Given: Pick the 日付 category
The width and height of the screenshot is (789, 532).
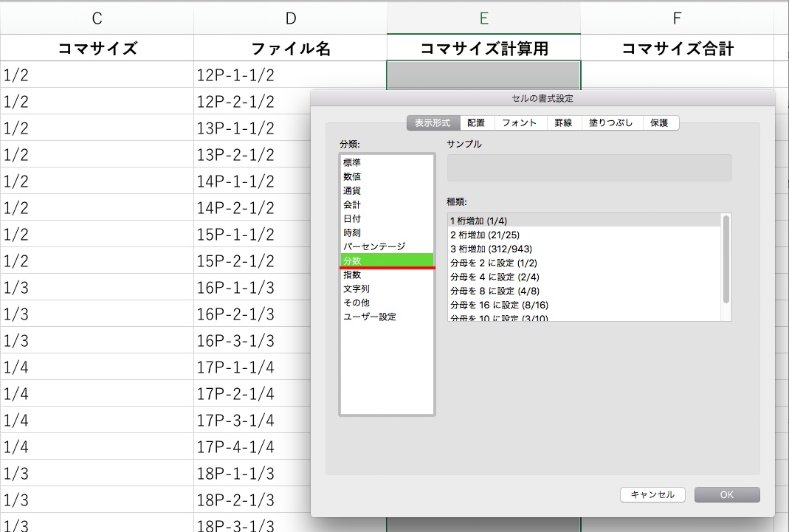Looking at the screenshot, I should point(352,218).
